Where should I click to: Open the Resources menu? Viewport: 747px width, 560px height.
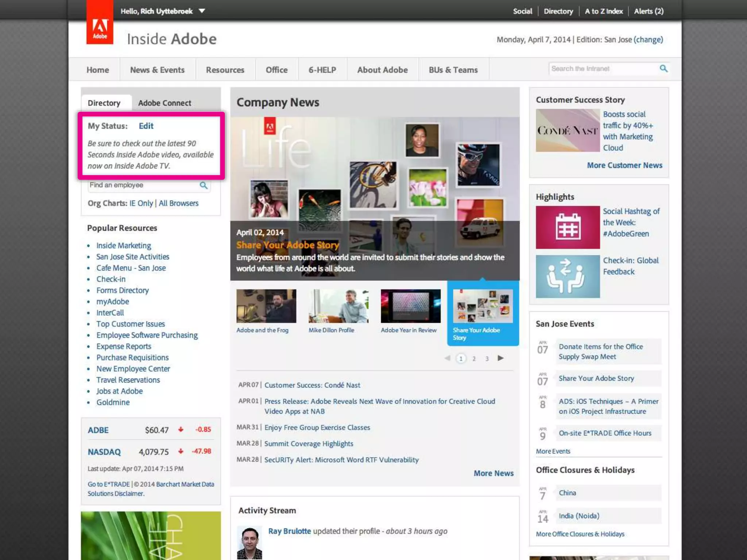tap(225, 70)
